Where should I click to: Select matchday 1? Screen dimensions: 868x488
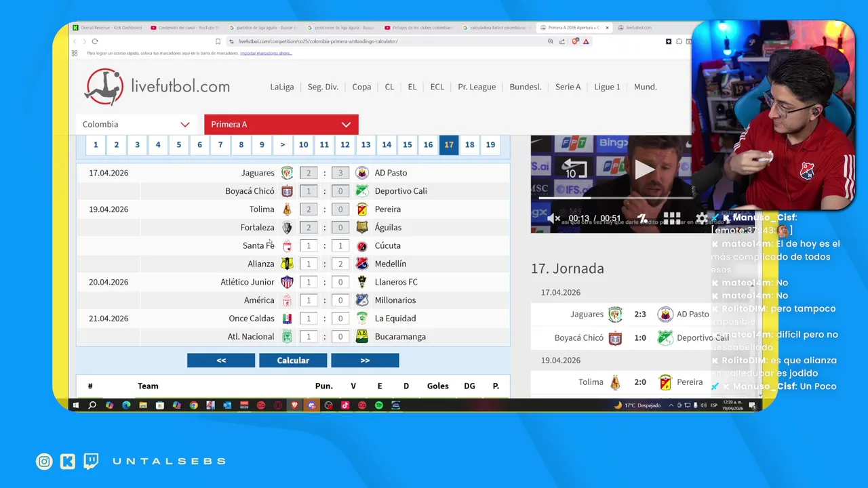(x=96, y=144)
